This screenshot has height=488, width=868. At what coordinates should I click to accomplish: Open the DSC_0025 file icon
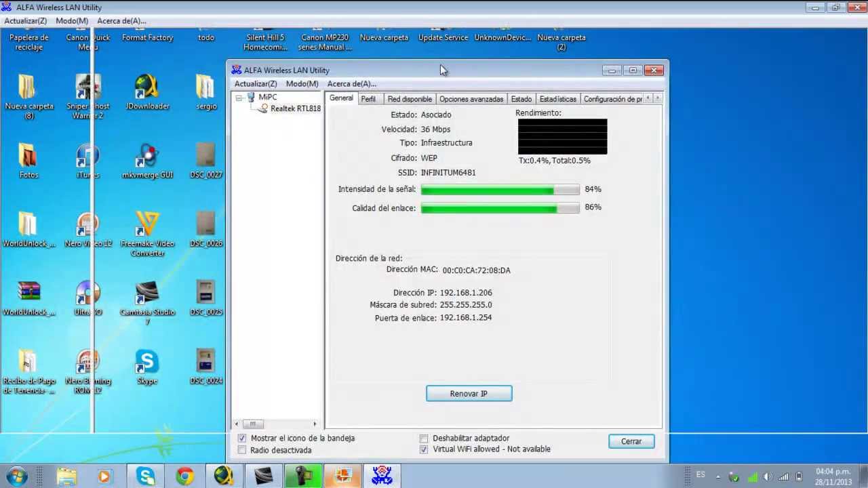[206, 298]
